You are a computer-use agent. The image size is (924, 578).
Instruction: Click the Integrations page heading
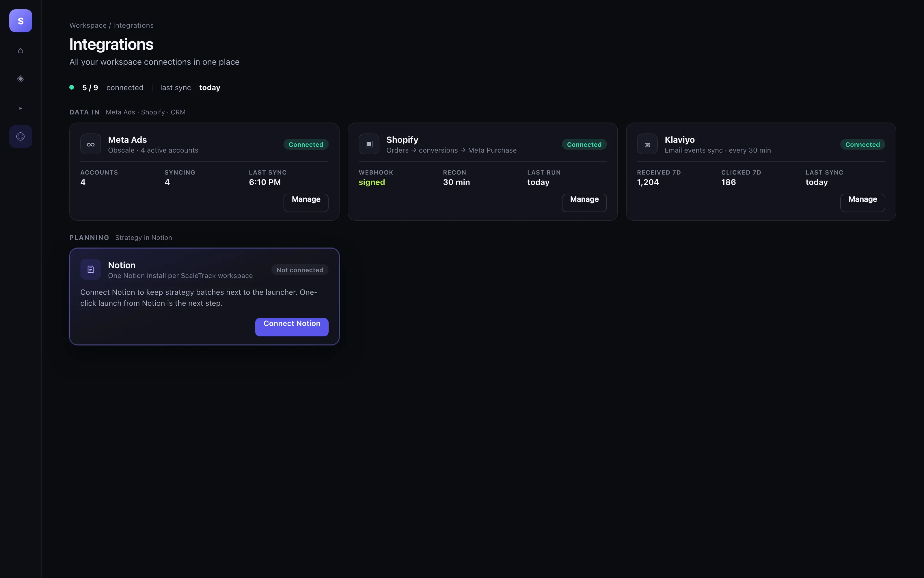(111, 44)
